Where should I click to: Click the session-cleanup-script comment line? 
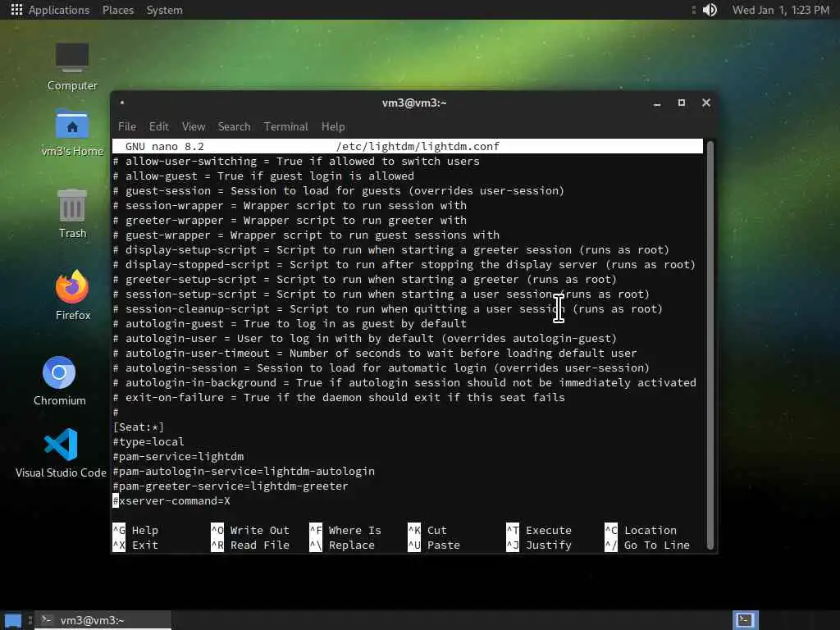click(x=388, y=309)
